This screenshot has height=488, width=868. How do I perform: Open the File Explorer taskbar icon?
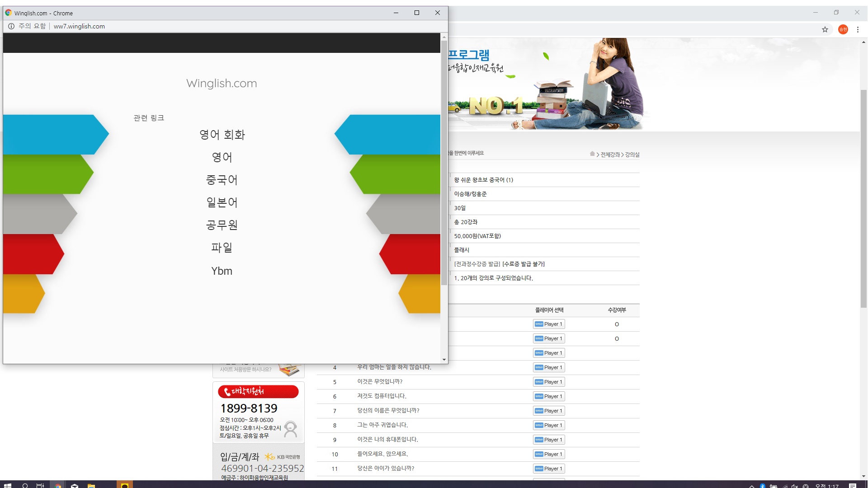91,486
